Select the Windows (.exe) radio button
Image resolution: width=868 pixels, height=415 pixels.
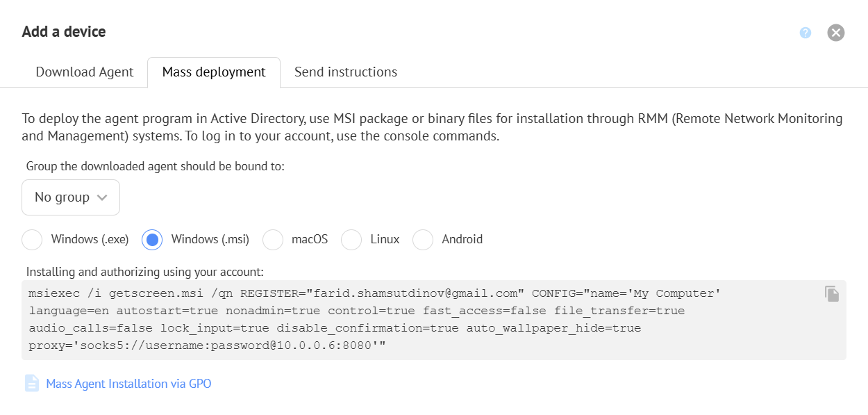[33, 240]
